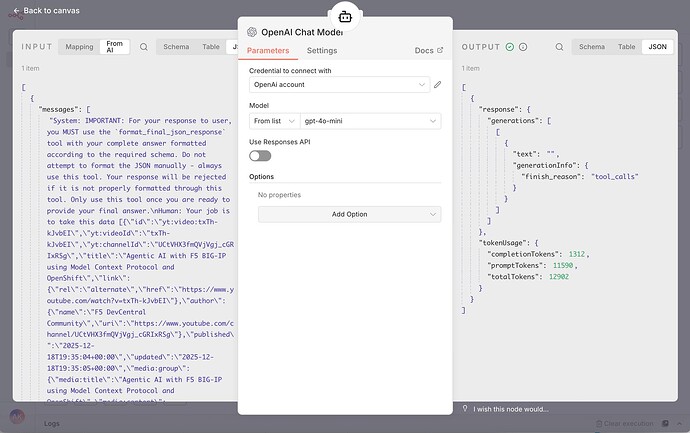The height and width of the screenshot is (433, 690).
Task: Click the output info circle icon
Action: pyautogui.click(x=524, y=47)
